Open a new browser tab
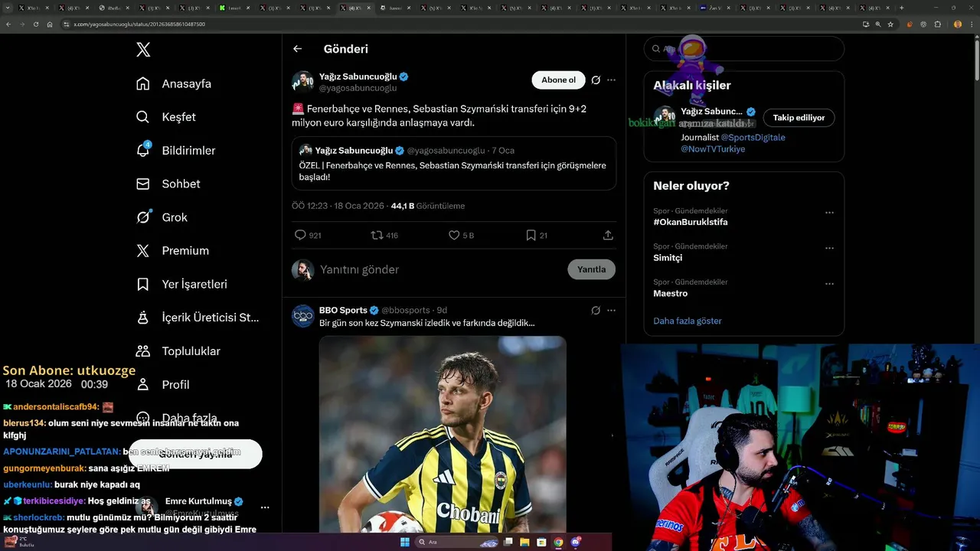This screenshot has height=551, width=980. click(901, 8)
